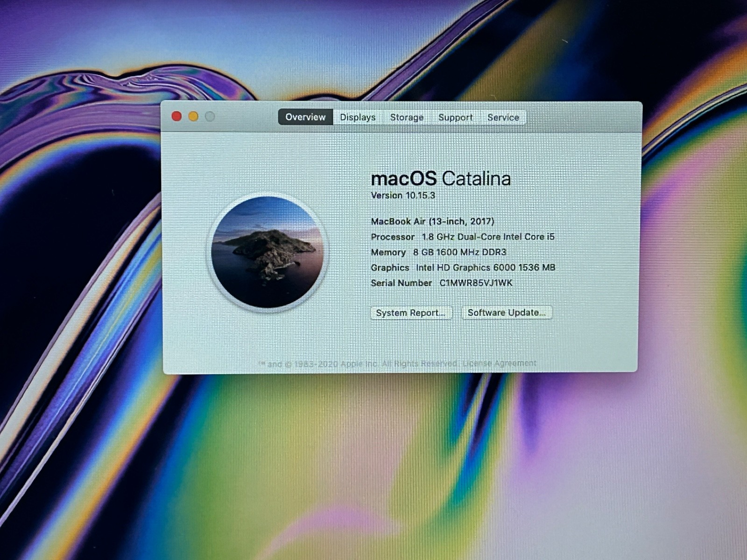Click the Version 10.15.3 text
This screenshot has width=747, height=560.
pos(403,196)
